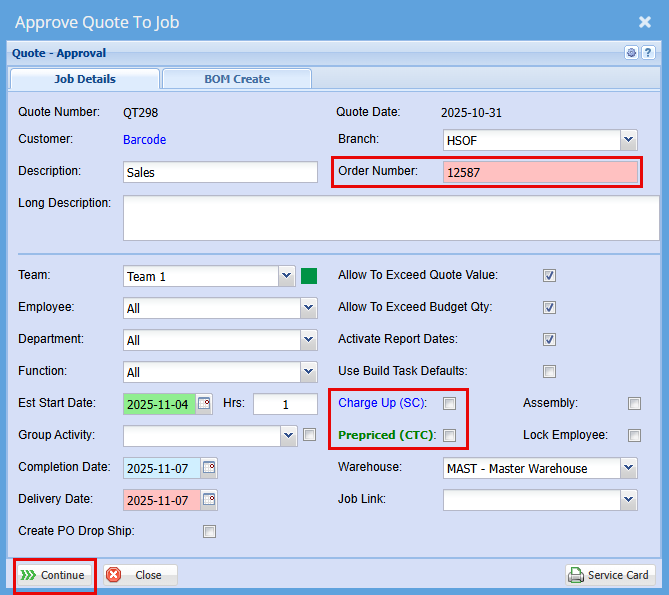Viewport: 669px width, 595px height.
Task: Open the Est Start Date calendar picker
Action: coord(204,404)
